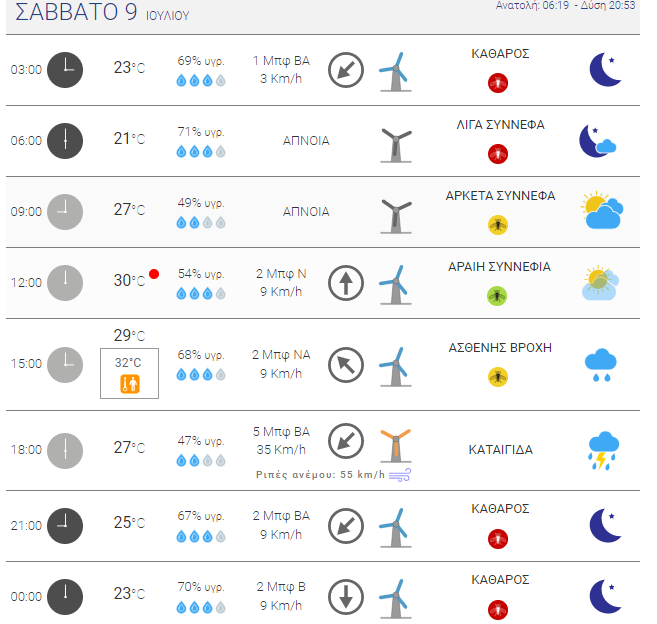Click the wind gusts icon beside 55 km/h
Screen dimensions: 657x624
[x=400, y=475]
